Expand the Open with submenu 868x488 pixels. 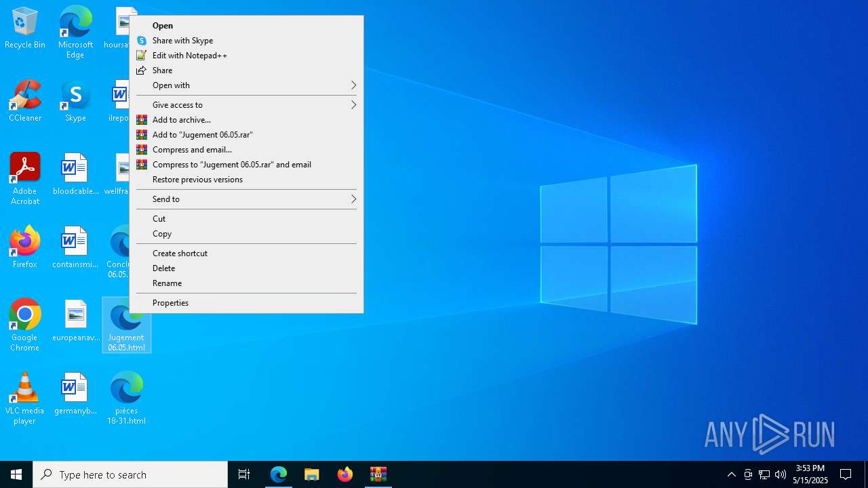(x=246, y=85)
